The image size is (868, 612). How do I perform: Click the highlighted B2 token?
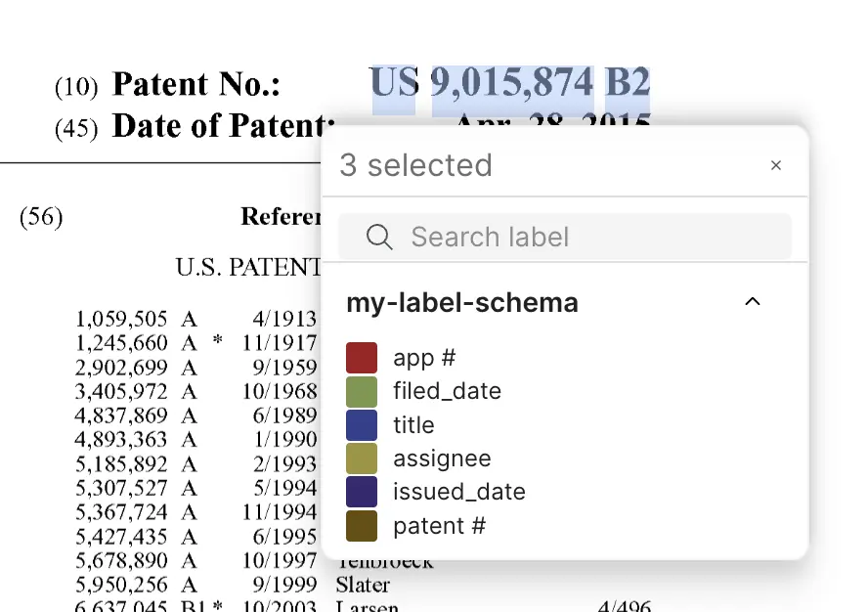(x=628, y=83)
